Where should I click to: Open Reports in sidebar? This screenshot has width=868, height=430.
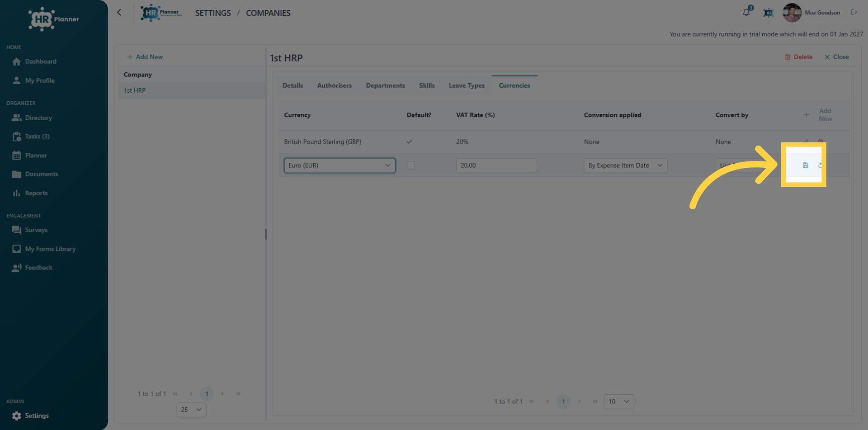click(x=36, y=193)
